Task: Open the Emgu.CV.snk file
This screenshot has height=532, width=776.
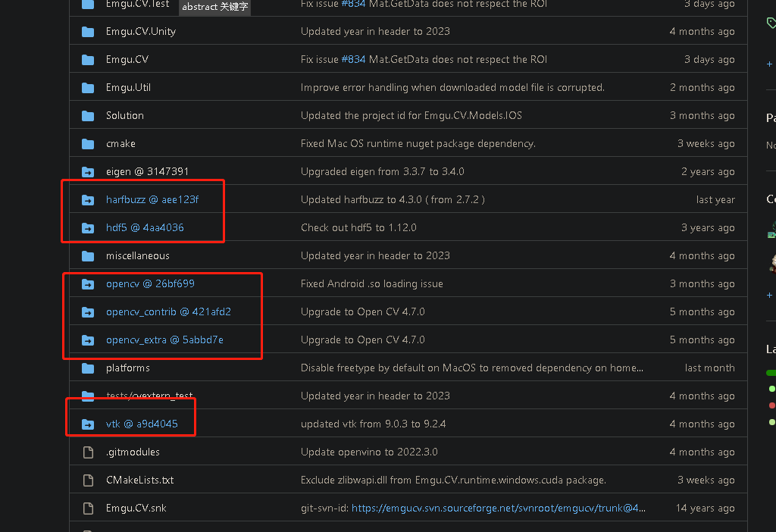Action: tap(136, 509)
